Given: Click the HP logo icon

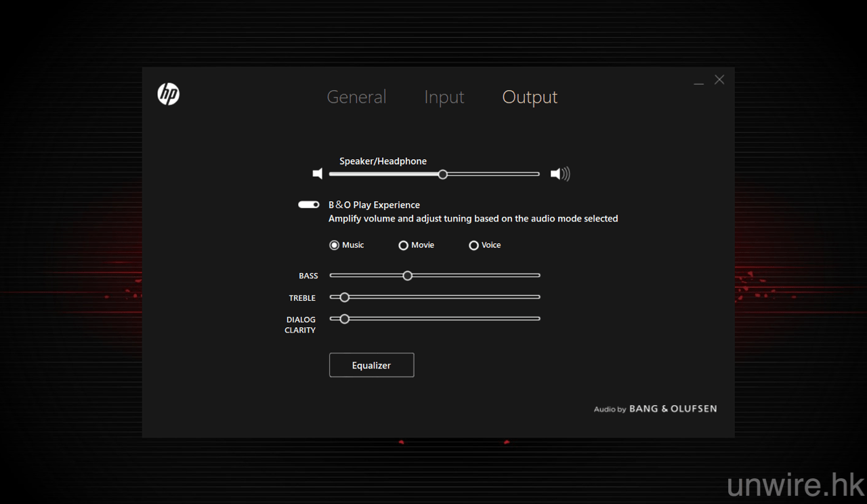Looking at the screenshot, I should click(x=169, y=94).
